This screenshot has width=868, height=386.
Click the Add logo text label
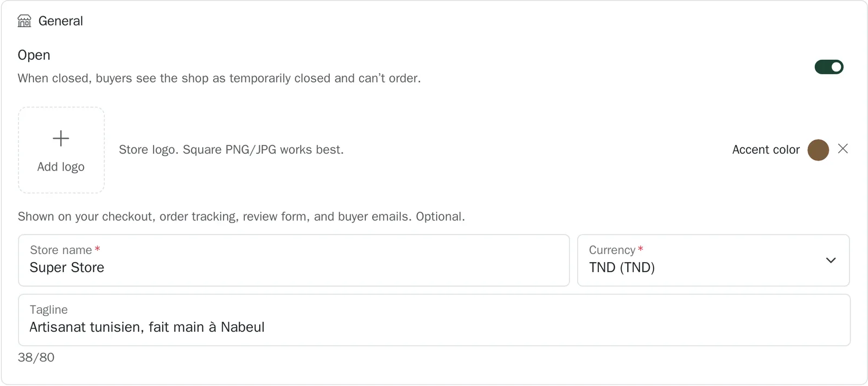pyautogui.click(x=61, y=167)
